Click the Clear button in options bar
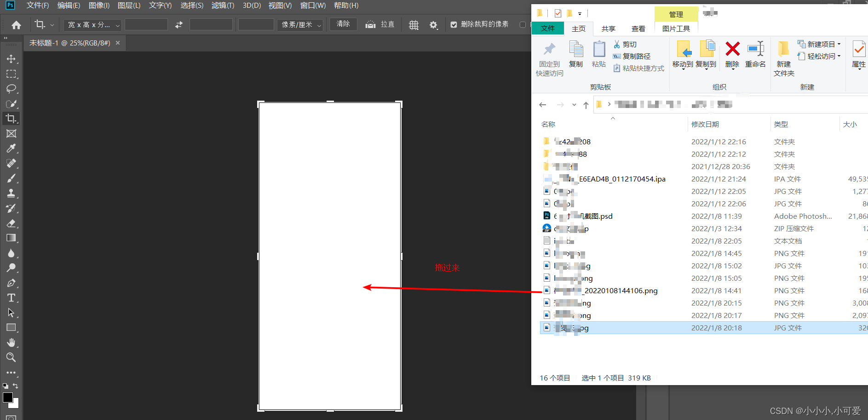This screenshot has height=420, width=868. 344,24
